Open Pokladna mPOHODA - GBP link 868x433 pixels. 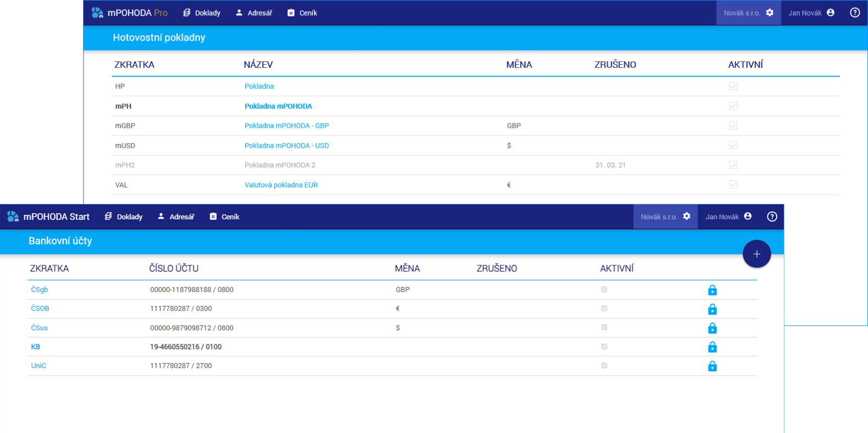(286, 126)
